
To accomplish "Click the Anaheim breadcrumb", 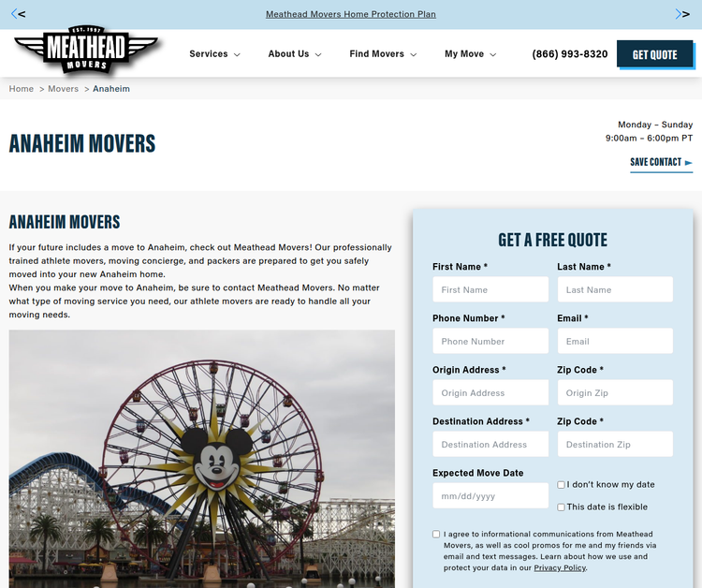I will click(111, 89).
